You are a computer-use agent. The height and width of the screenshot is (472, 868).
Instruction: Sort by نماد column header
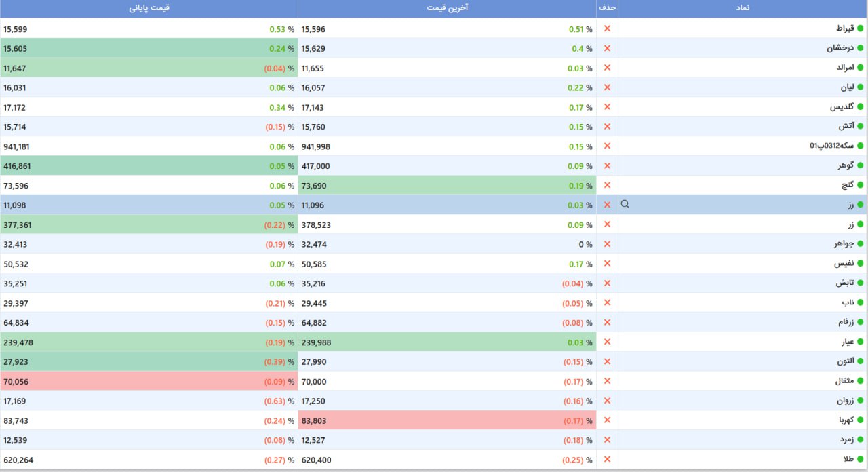point(743,8)
